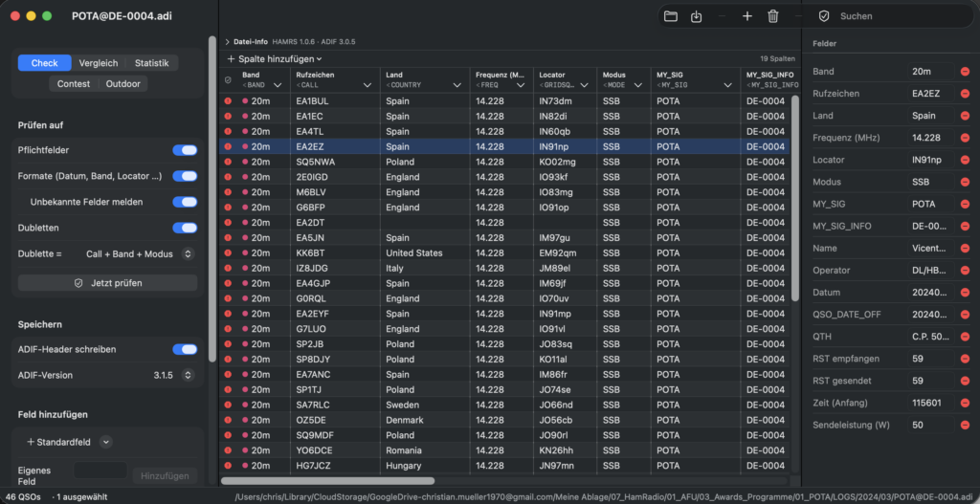Click the United States country cell
Viewport: 980px width, 504px height.
[414, 252]
